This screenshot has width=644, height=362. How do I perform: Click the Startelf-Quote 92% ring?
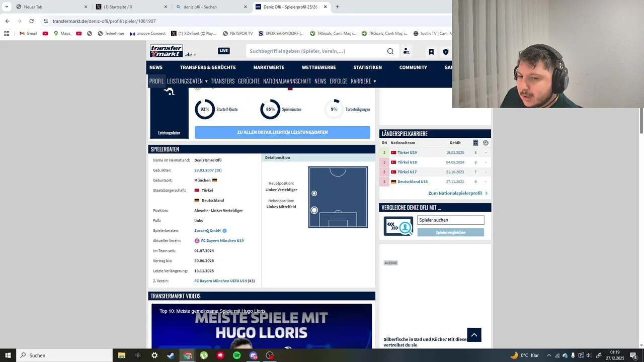click(x=205, y=109)
